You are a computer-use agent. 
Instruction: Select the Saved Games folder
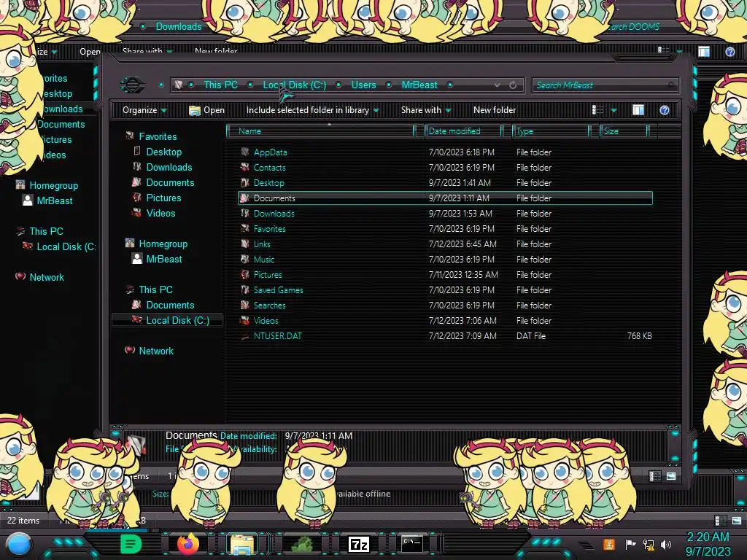278,290
